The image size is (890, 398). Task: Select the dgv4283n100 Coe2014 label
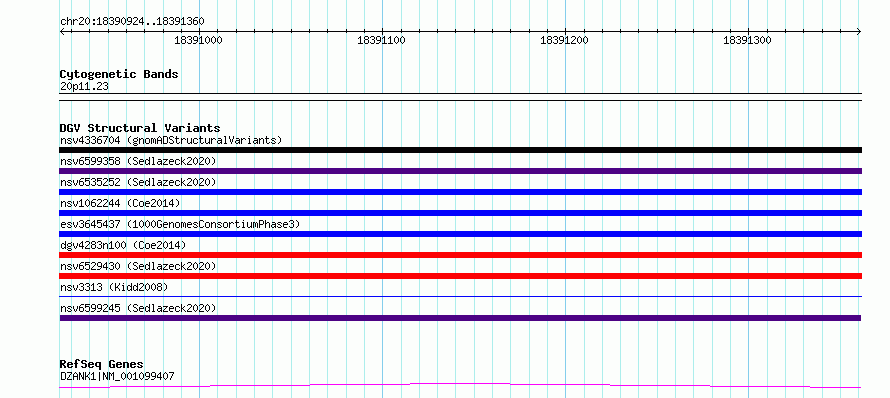[x=123, y=245]
